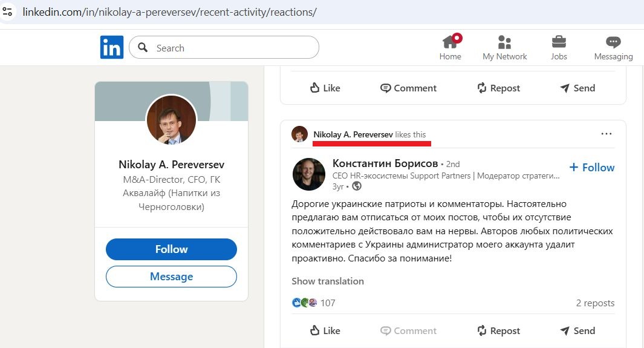Click the greyed Comment button on Borisov's post
The image size is (644, 348).
[x=408, y=330]
